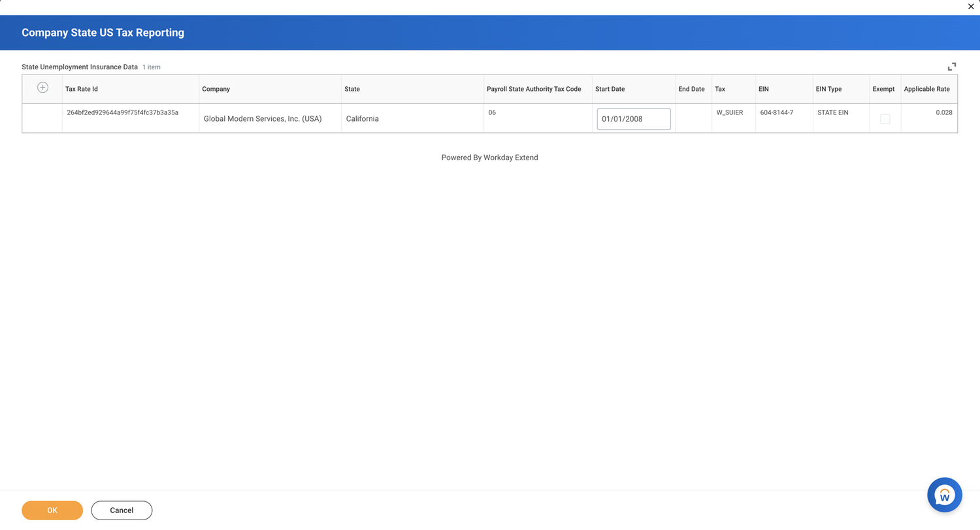Click the W_SUIER tax cell
The image size is (980, 530).
[730, 112]
